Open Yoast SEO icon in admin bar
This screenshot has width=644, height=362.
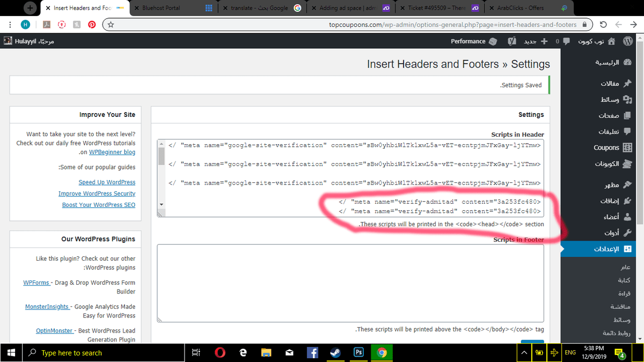point(512,41)
